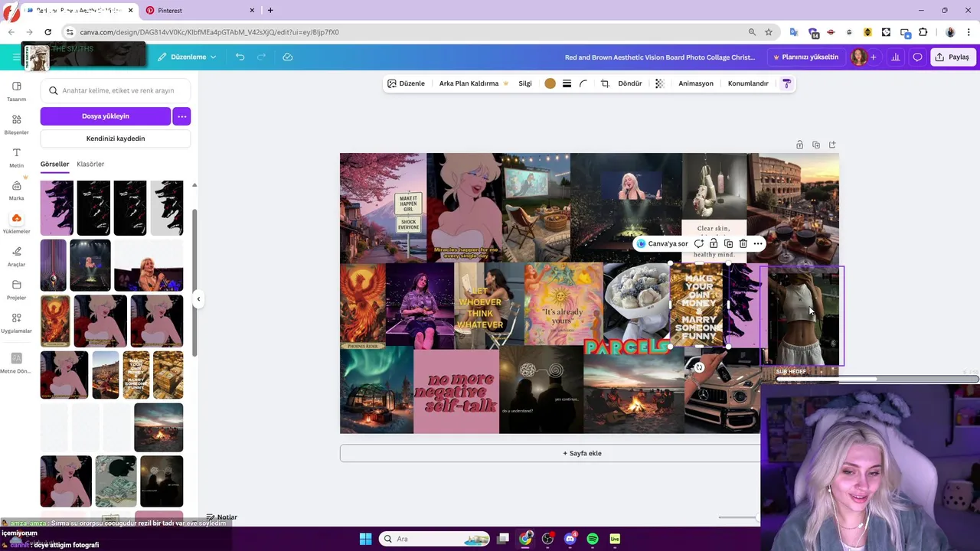
Task: Add a collaborator with plus icon
Action: point(873,57)
